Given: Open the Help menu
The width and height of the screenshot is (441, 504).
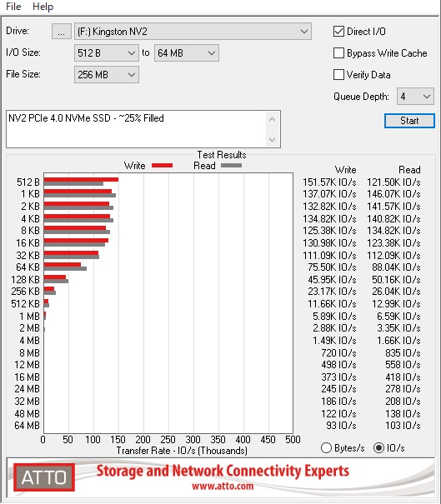Looking at the screenshot, I should 43,7.
